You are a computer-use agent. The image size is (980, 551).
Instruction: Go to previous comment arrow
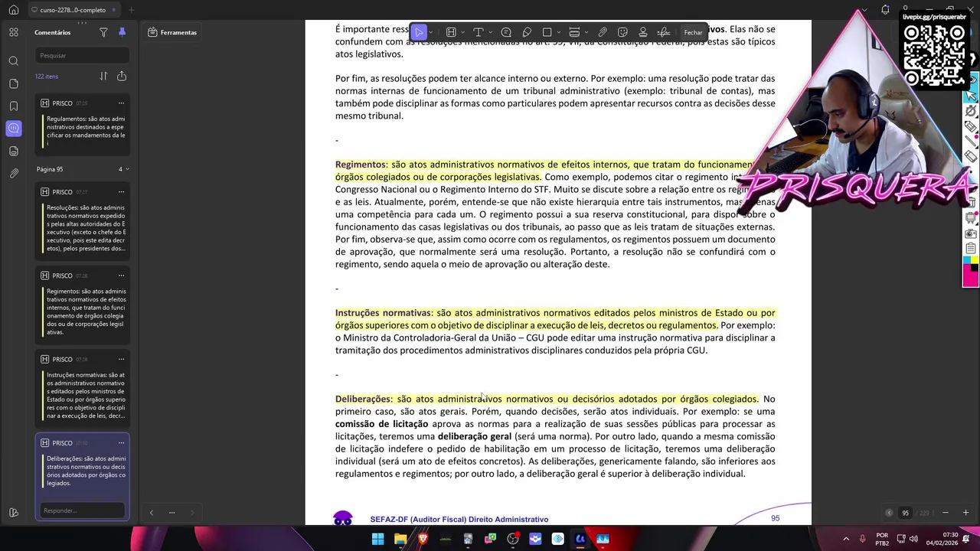[x=151, y=512]
